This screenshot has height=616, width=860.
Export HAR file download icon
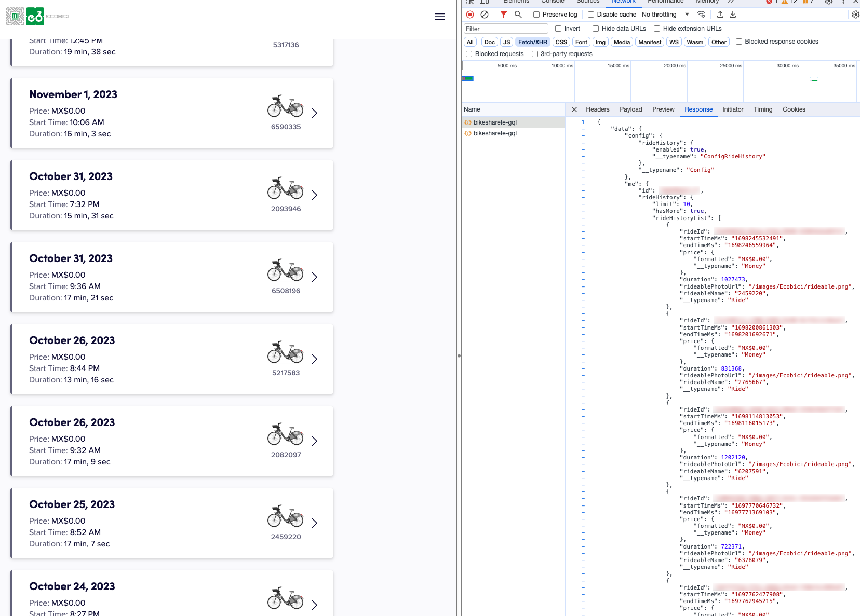pyautogui.click(x=733, y=15)
